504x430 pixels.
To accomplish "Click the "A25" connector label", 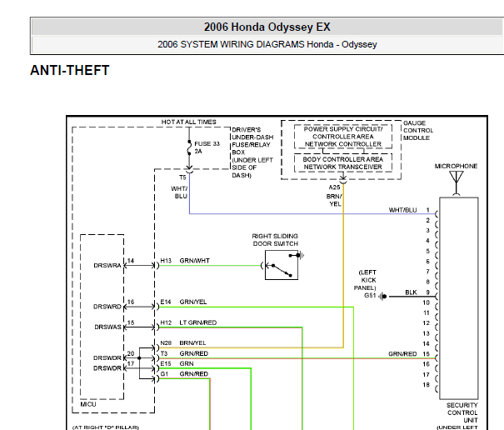I will pos(334,187).
